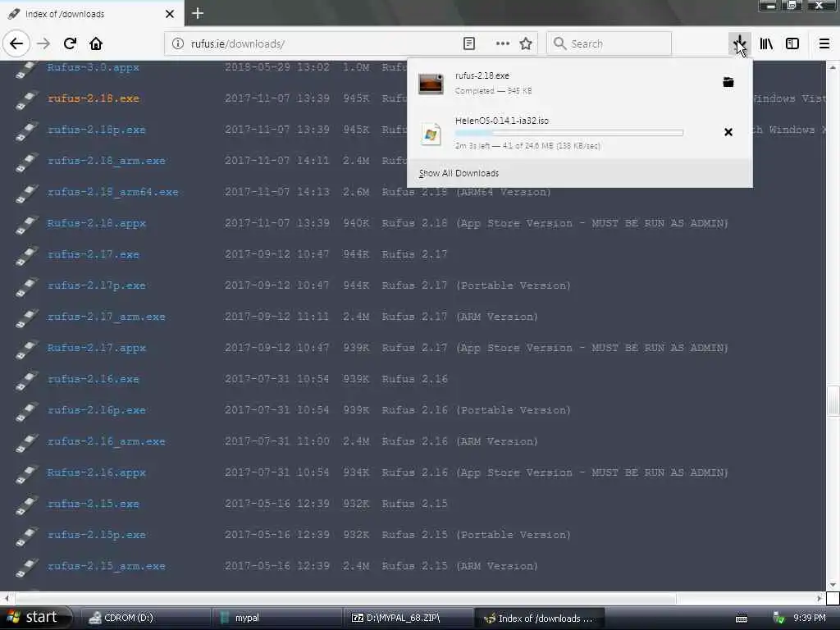The height and width of the screenshot is (630, 840).
Task: Cancel the HelenOS iso download
Action: click(728, 132)
